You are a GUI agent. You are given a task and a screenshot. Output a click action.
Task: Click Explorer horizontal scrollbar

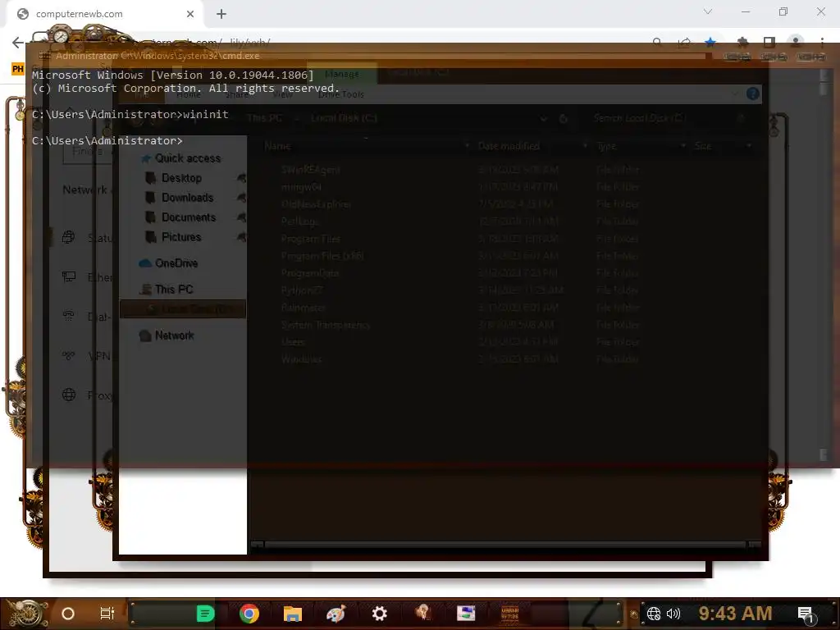505,545
